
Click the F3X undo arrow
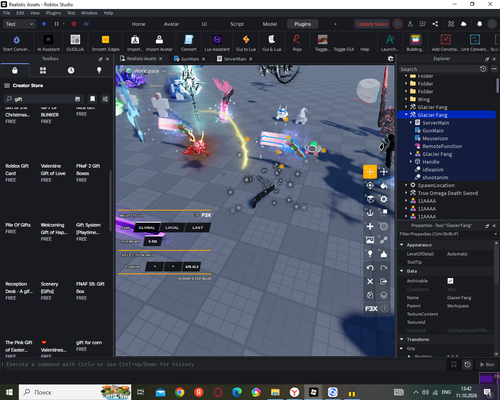coord(370,268)
